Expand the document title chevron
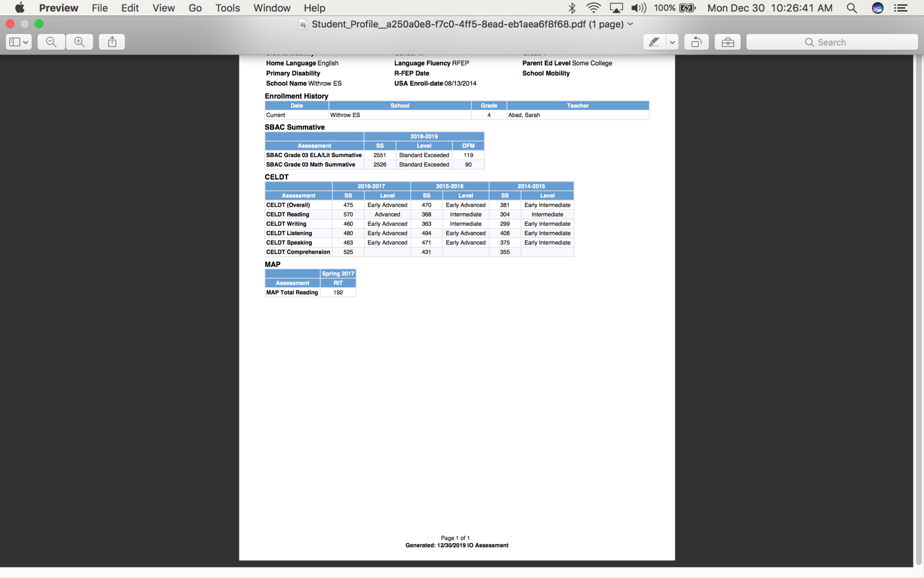 click(x=631, y=24)
